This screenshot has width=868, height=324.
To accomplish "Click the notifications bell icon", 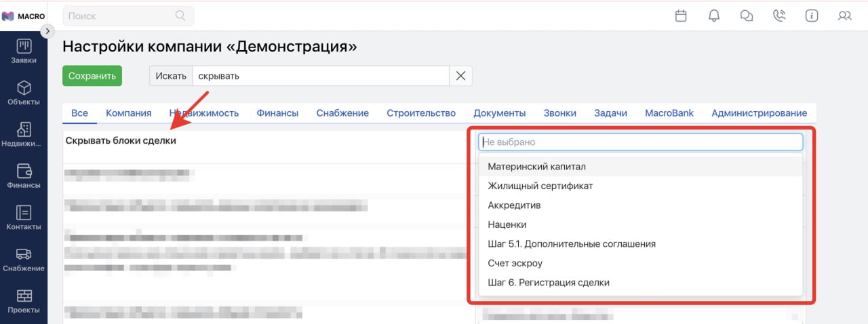I will click(x=714, y=16).
